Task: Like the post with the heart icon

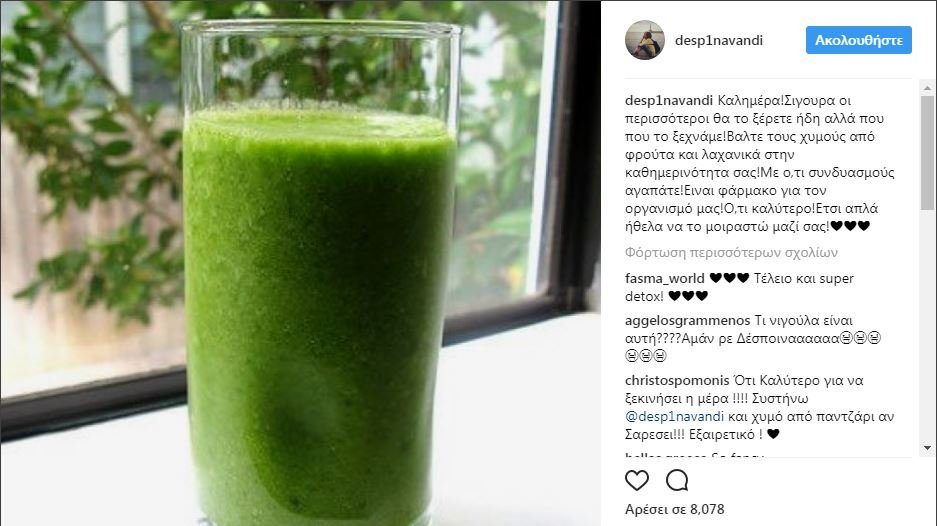Action: pos(636,480)
